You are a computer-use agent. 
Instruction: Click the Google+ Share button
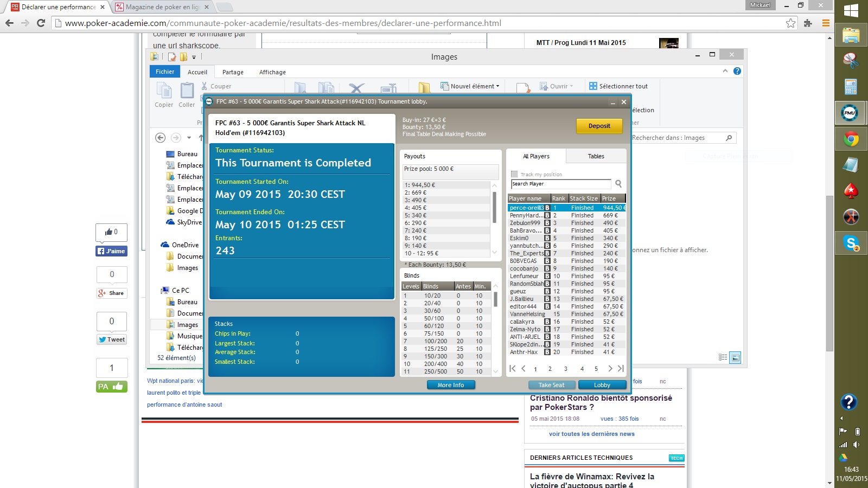coord(111,293)
